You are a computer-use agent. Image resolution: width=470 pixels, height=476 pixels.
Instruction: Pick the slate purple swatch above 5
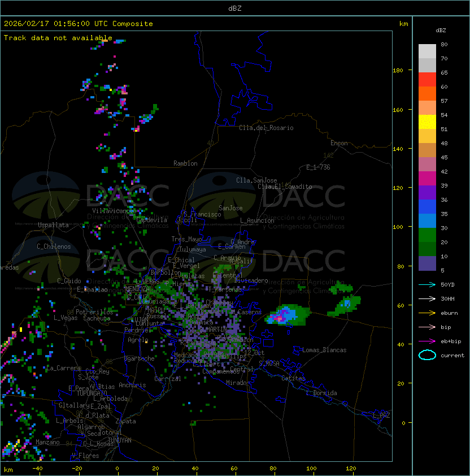[427, 263]
